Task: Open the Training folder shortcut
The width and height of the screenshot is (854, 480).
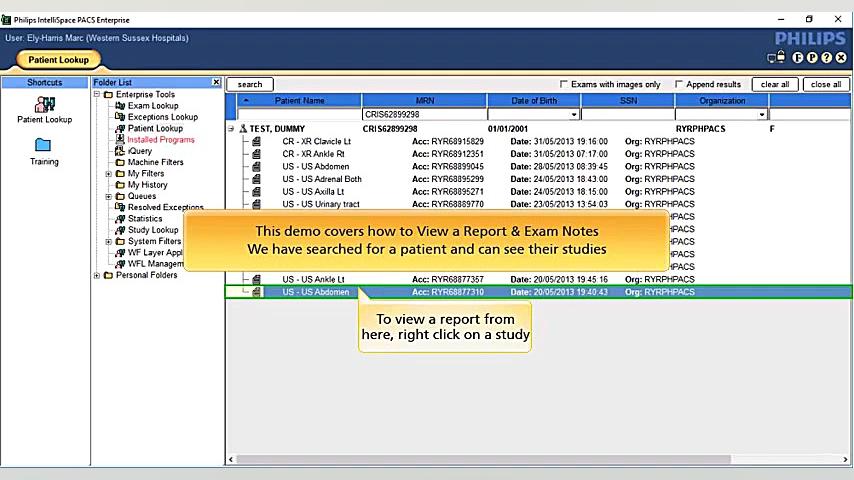Action: tap(43, 145)
